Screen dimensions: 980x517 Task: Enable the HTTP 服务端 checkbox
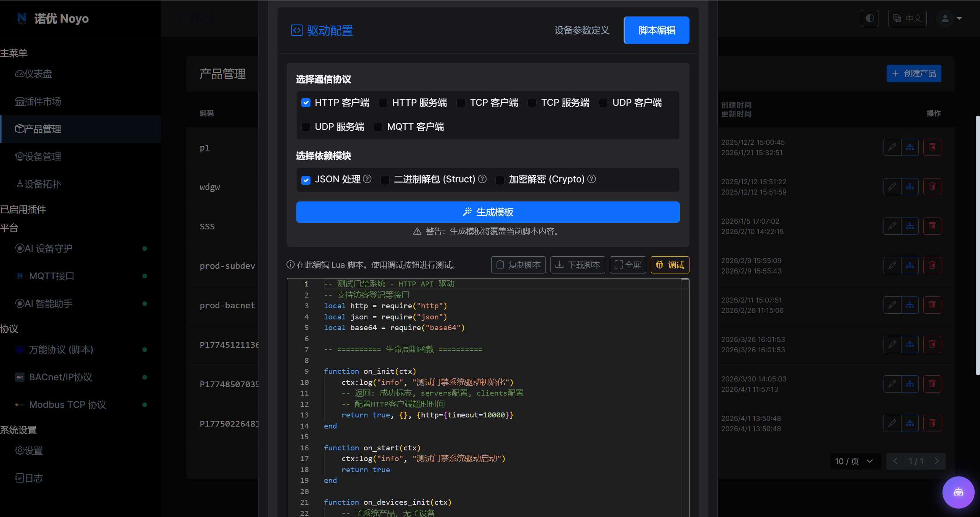383,103
